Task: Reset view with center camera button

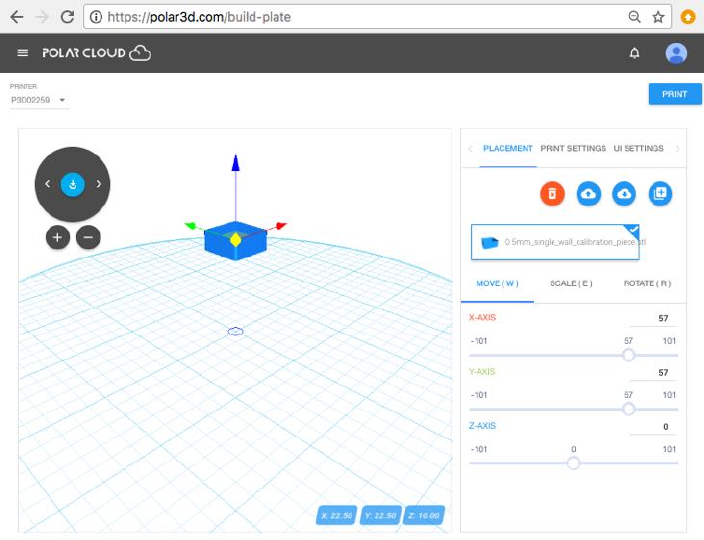Action: [x=73, y=184]
